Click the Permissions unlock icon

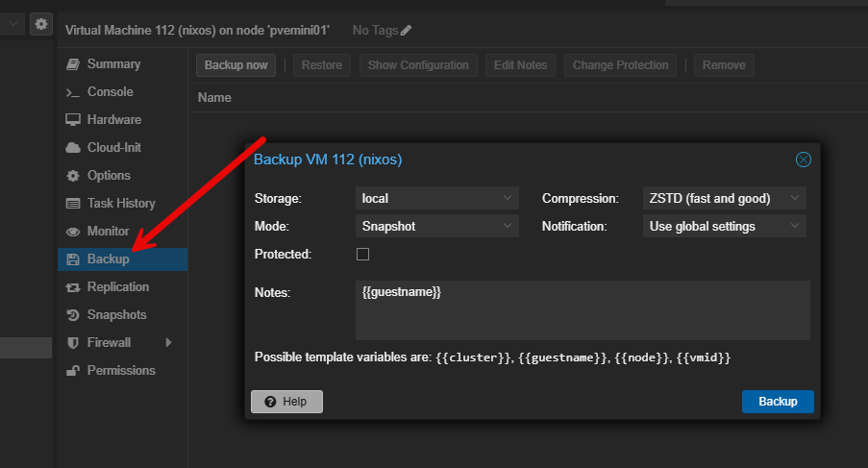[x=73, y=371]
